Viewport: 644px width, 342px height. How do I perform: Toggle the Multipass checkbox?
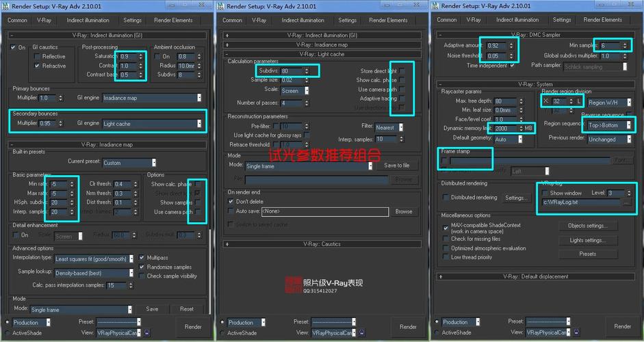pyautogui.click(x=142, y=257)
